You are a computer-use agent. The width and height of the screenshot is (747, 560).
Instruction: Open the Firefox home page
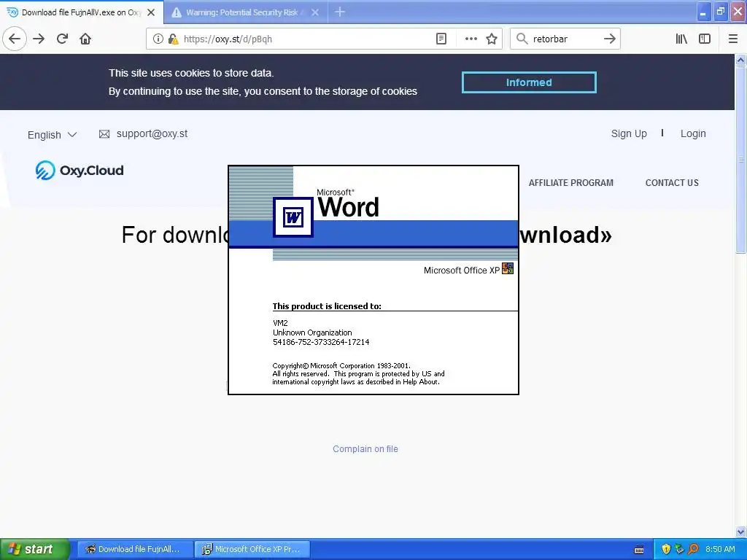point(85,39)
